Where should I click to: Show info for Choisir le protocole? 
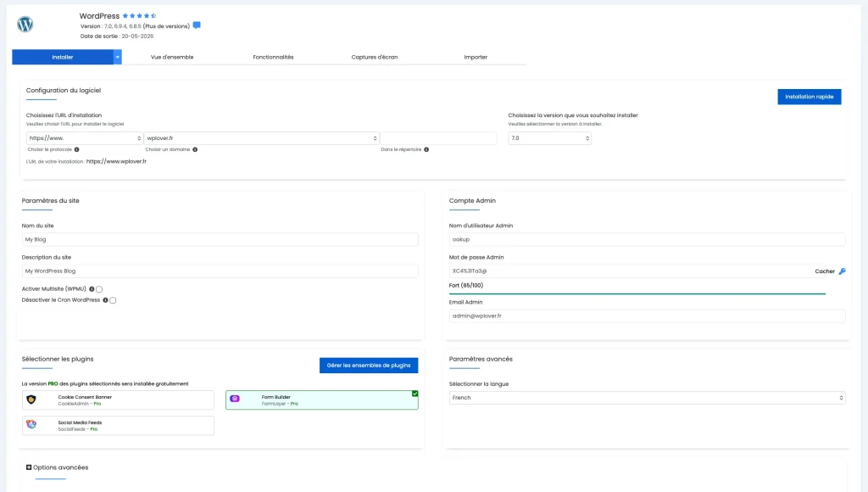click(77, 149)
